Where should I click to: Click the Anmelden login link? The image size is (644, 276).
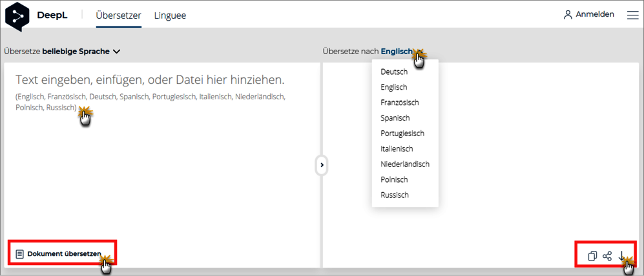[x=595, y=15]
